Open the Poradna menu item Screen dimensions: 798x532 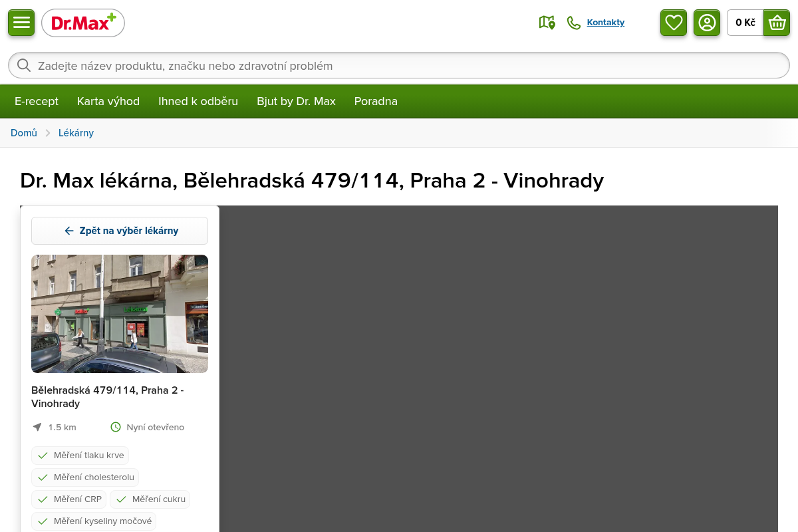tap(376, 101)
